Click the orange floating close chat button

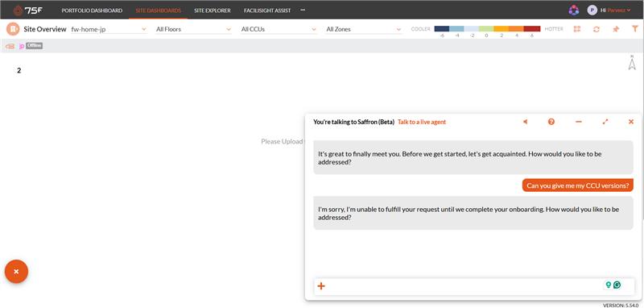pos(16,272)
